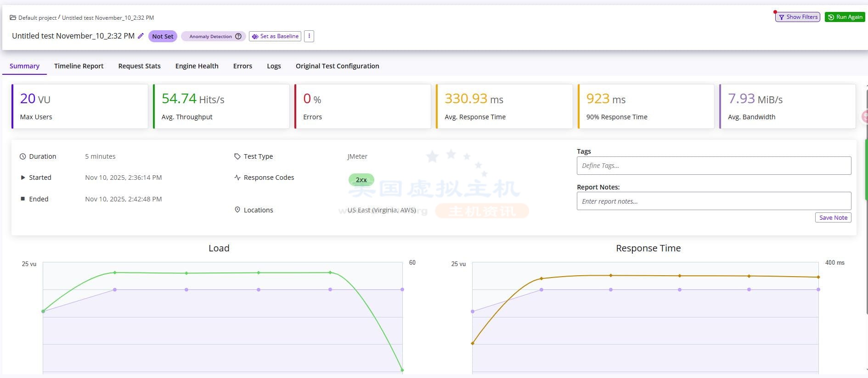Click the Not Set status badge
The width and height of the screenshot is (868, 378).
163,36
